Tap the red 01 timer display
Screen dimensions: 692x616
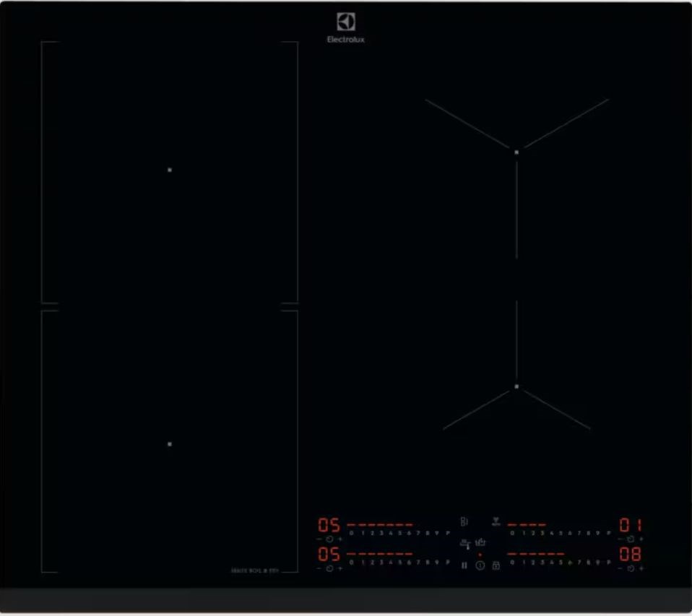pos(630,525)
